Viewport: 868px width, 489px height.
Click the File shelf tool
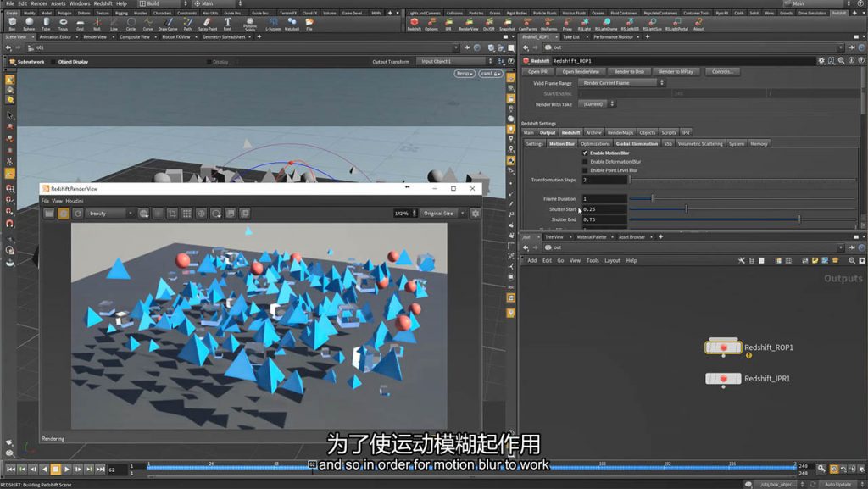[309, 24]
